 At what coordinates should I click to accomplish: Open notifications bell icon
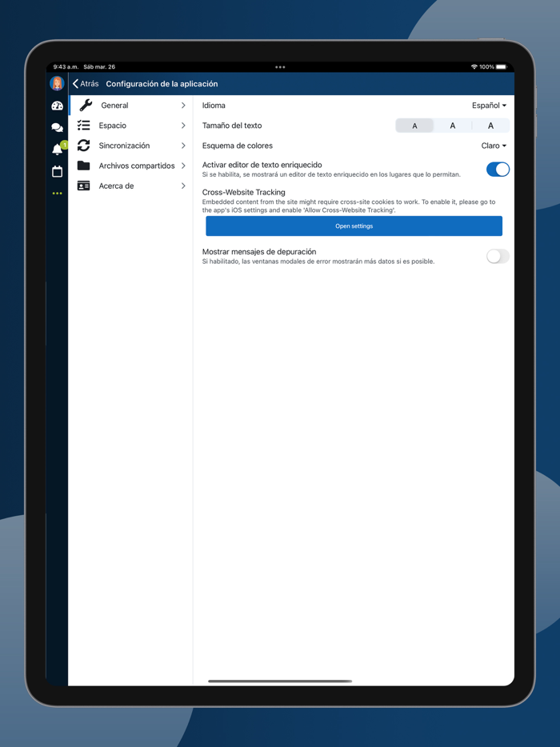(57, 149)
